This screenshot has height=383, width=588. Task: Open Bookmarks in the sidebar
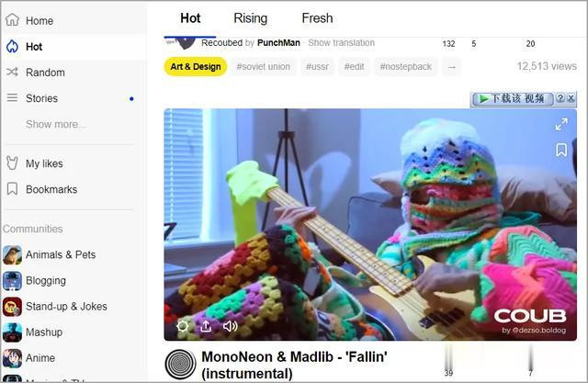click(x=51, y=189)
